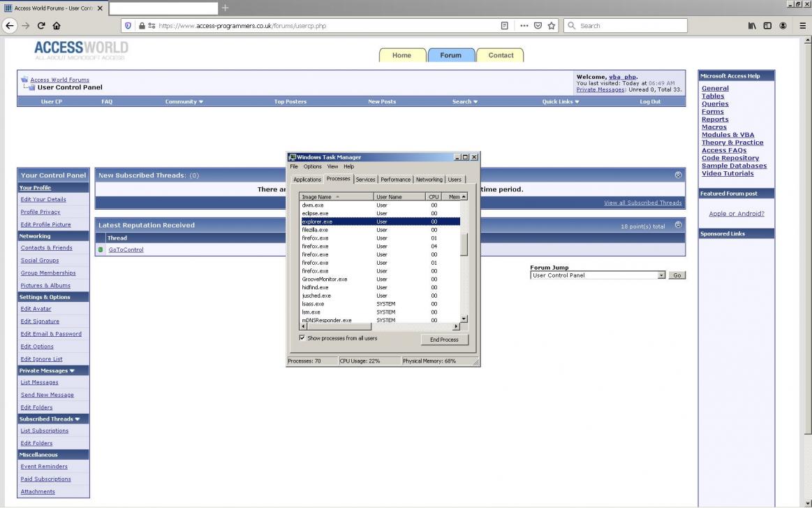
Task: Open the Home site tab
Action: (x=402, y=55)
